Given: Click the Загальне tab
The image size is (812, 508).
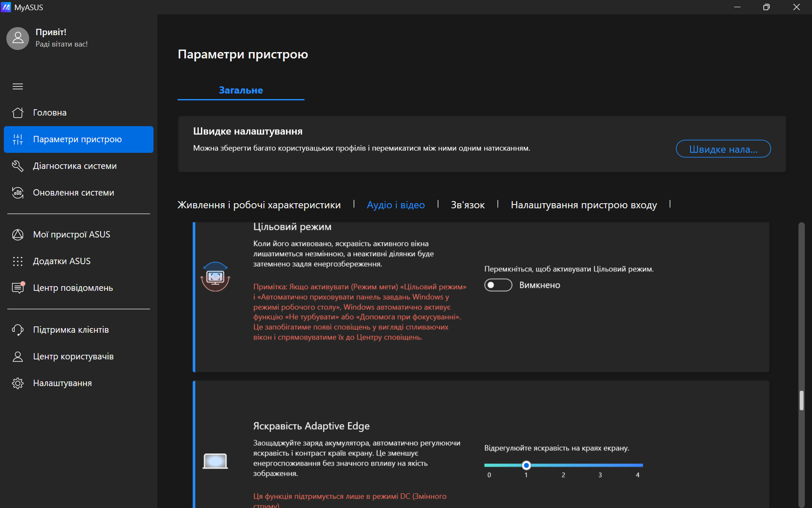Looking at the screenshot, I should pyautogui.click(x=241, y=90).
